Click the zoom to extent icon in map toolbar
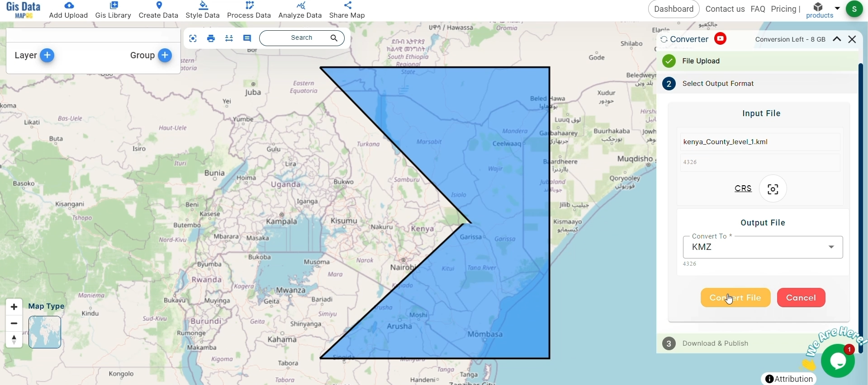The image size is (868, 385). pos(193,38)
